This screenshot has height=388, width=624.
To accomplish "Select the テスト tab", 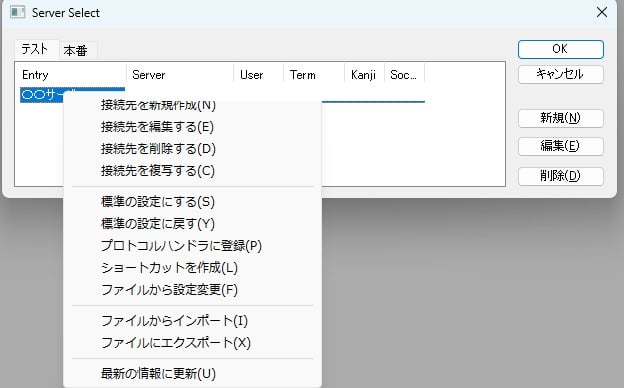I will tap(36, 50).
